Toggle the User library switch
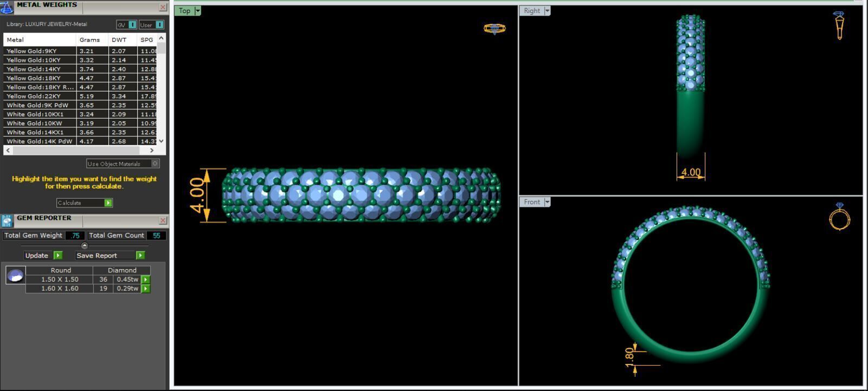Screen dimensions: 868x391 coord(151,25)
